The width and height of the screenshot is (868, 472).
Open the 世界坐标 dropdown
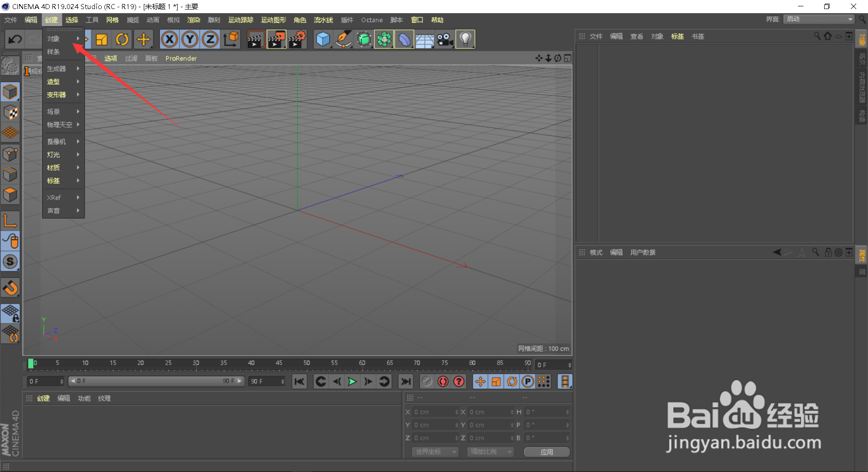pos(435,452)
